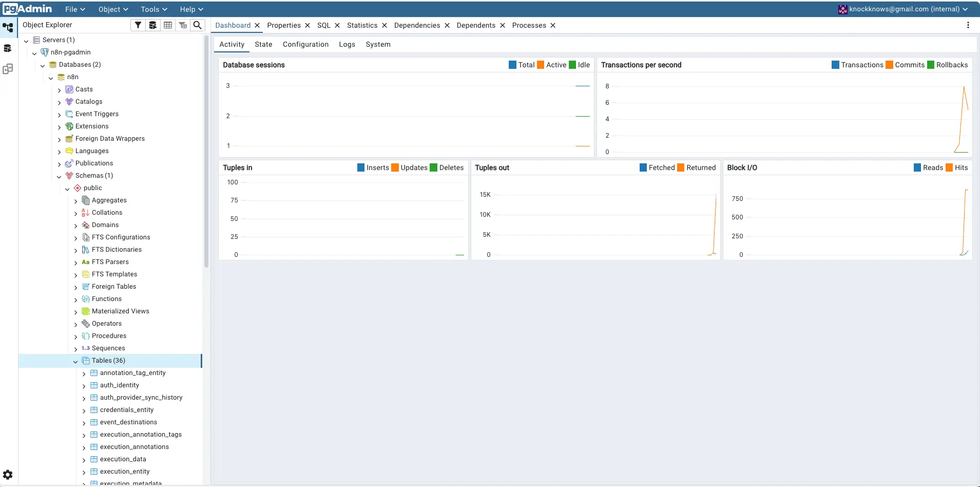This screenshot has width=980, height=487.
Task: Expand the Materialized Views node
Action: tap(75, 312)
